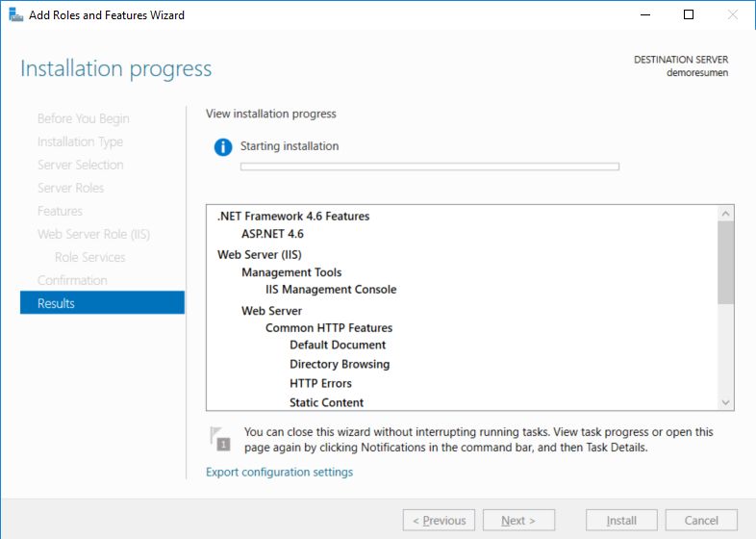Click Management Tools entry

tap(291, 272)
